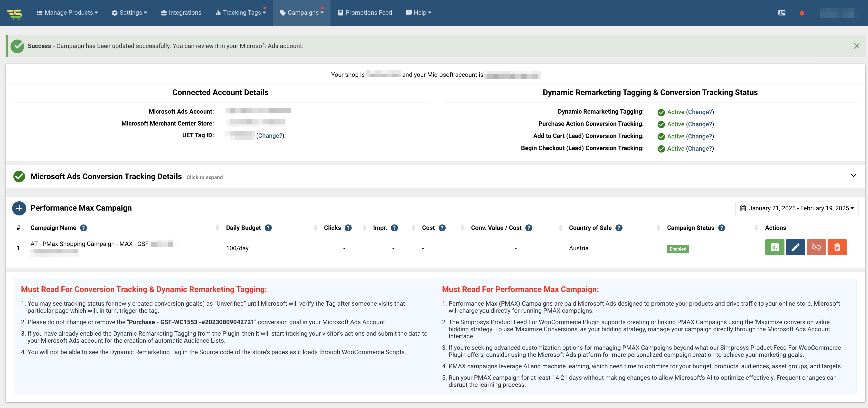Sort the table by Campaign Status
868x408 pixels.
(x=756, y=228)
